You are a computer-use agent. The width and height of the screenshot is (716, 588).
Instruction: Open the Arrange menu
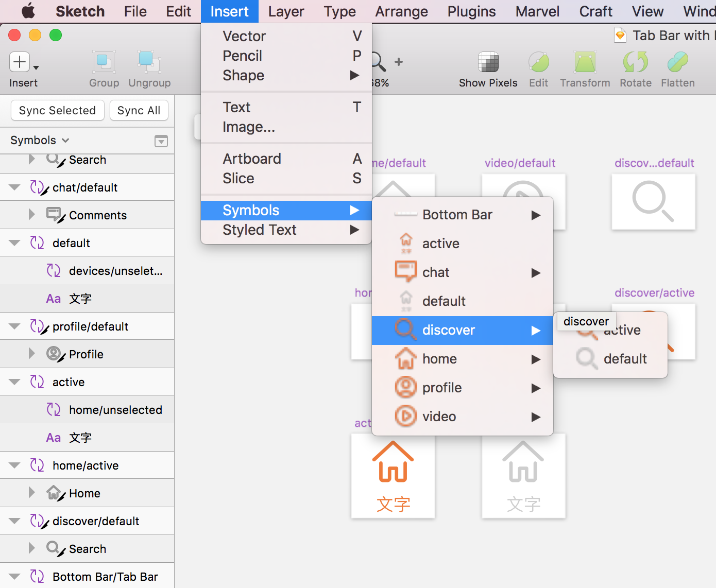401,11
